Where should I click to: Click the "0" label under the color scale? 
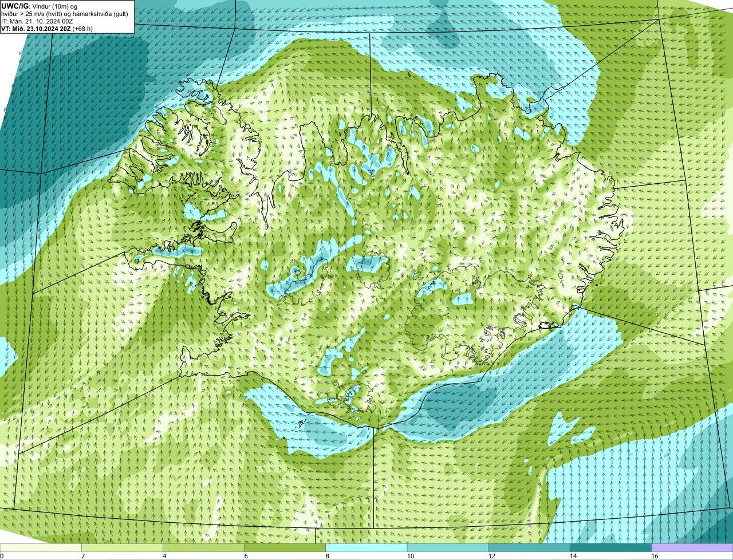(2, 556)
